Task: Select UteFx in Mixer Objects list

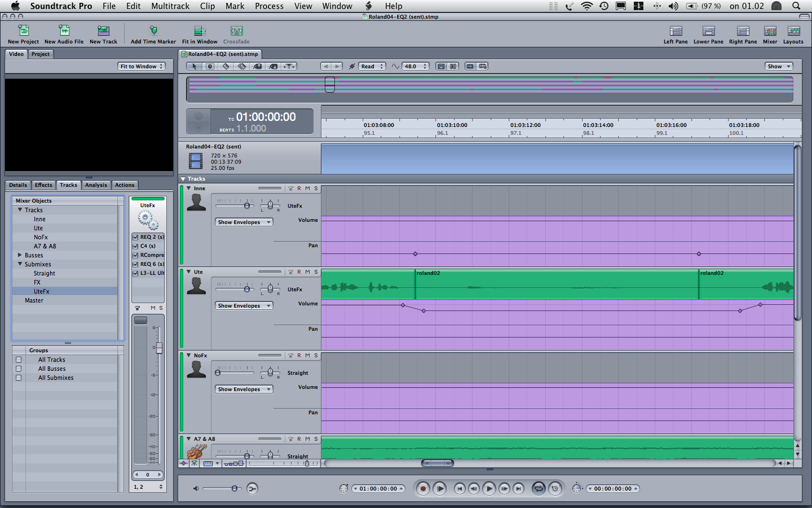Action: point(65,291)
